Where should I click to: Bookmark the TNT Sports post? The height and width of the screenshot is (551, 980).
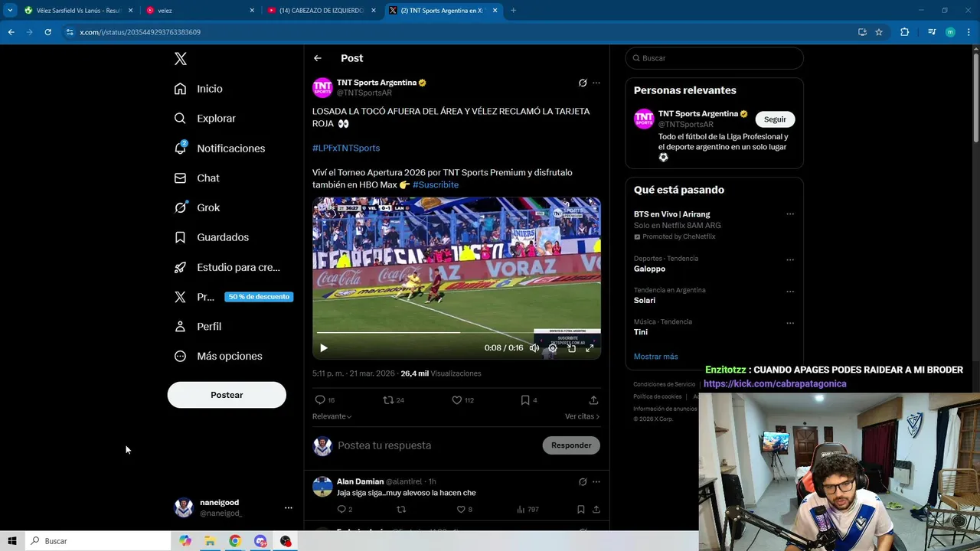click(x=528, y=400)
